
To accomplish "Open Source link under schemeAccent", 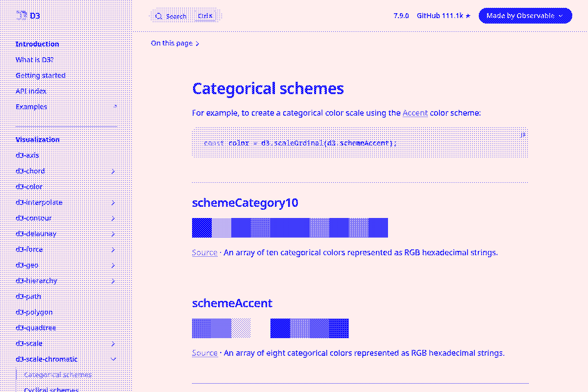I will (205, 353).
